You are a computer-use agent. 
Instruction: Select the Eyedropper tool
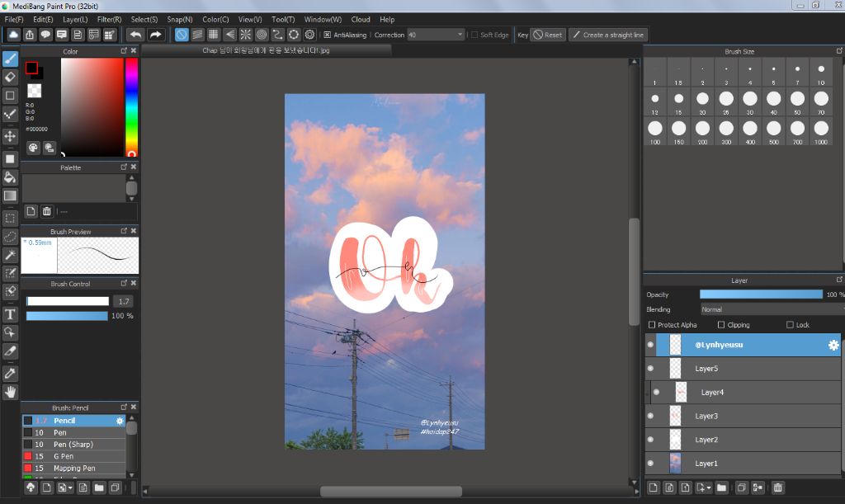(10, 373)
